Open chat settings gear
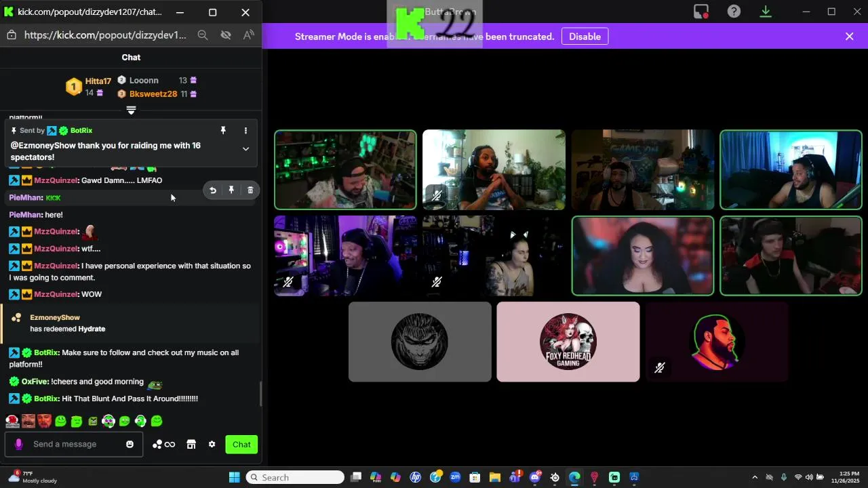 click(212, 445)
